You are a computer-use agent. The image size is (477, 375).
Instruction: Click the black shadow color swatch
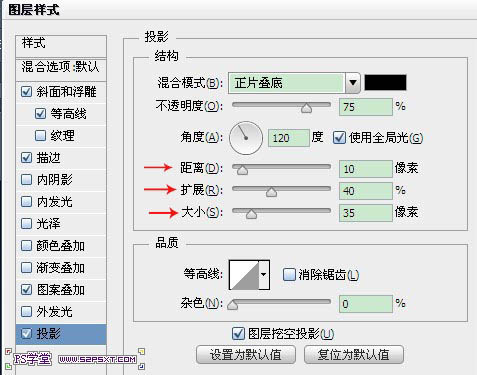[x=385, y=83]
